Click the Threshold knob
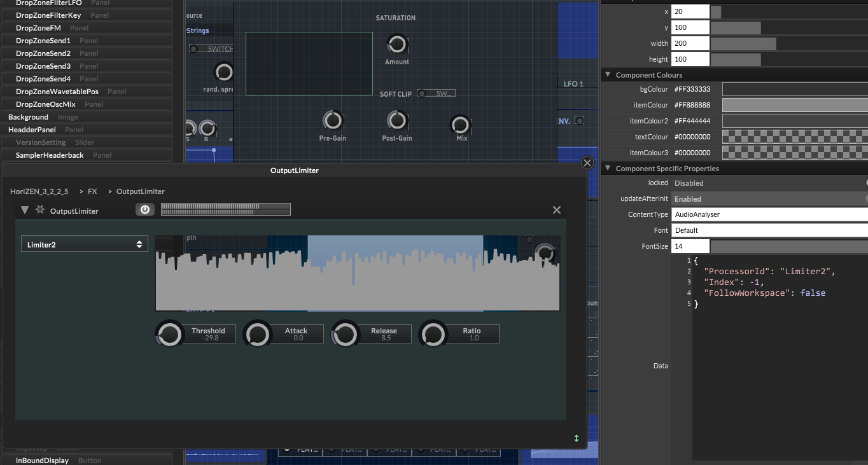This screenshot has height=465, width=868. (169, 334)
